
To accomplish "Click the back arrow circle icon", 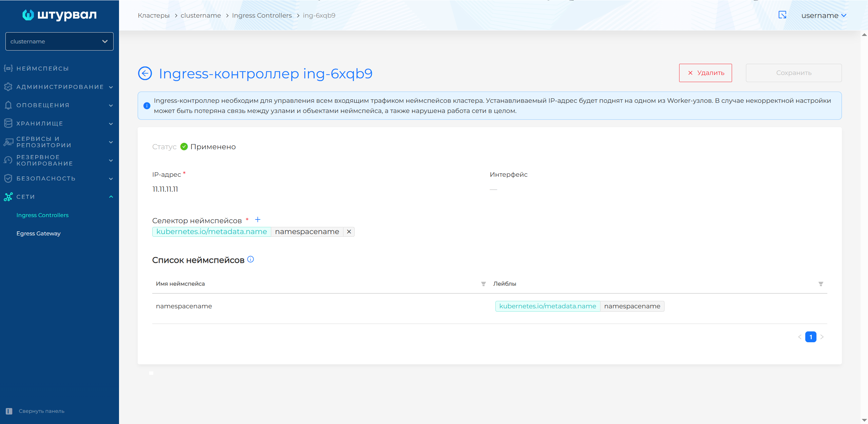I will click(145, 73).
